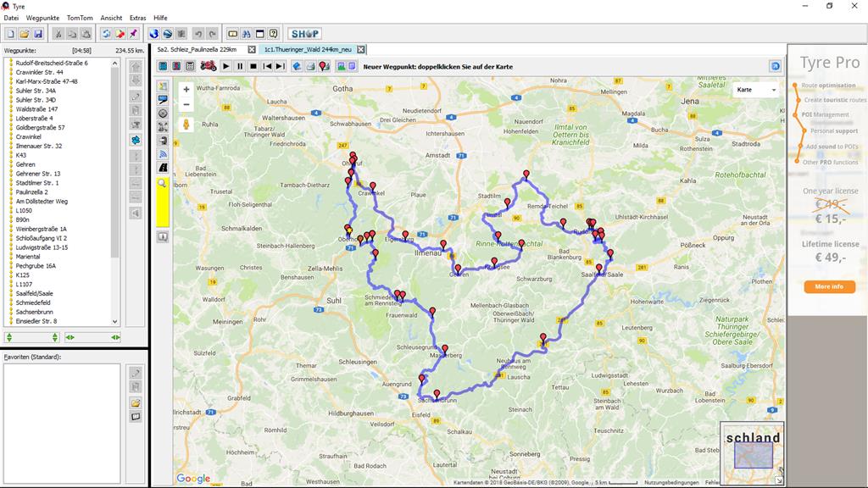Close the Sa2. Schleiz_Paulinzella tab
Viewport: 868px width, 488px height.
tap(252, 49)
